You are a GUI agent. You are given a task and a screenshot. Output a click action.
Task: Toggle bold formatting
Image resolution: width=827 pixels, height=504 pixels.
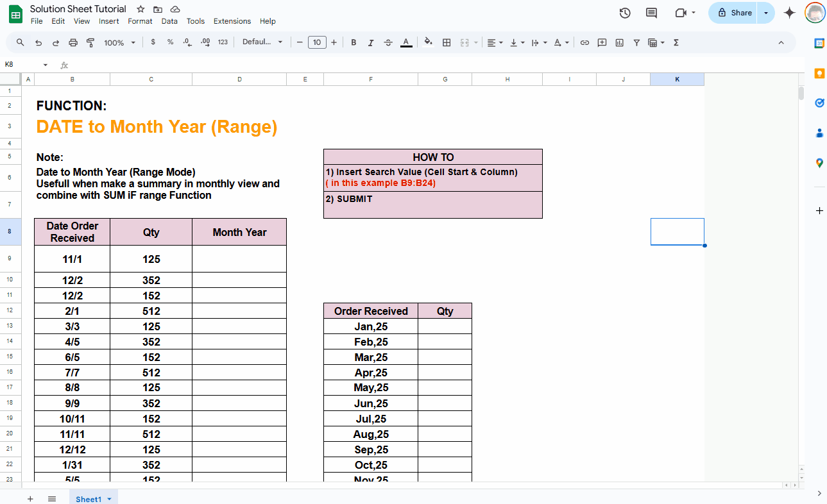click(x=354, y=42)
